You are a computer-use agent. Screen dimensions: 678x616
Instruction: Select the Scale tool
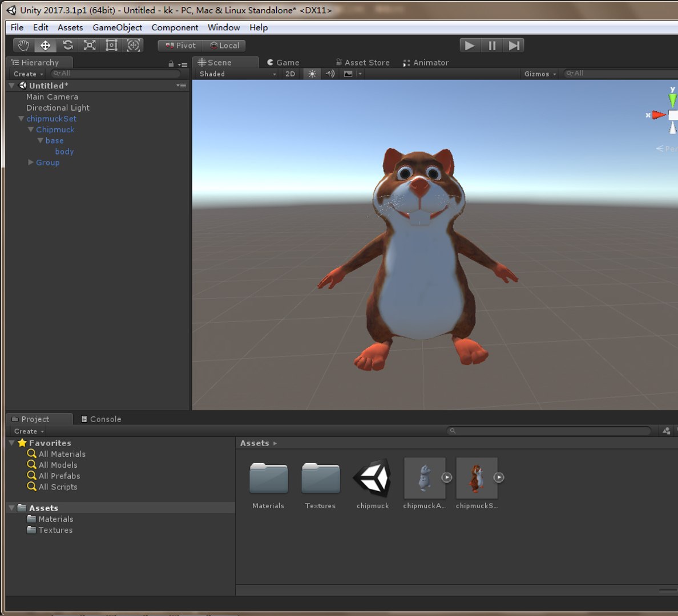[90, 46]
